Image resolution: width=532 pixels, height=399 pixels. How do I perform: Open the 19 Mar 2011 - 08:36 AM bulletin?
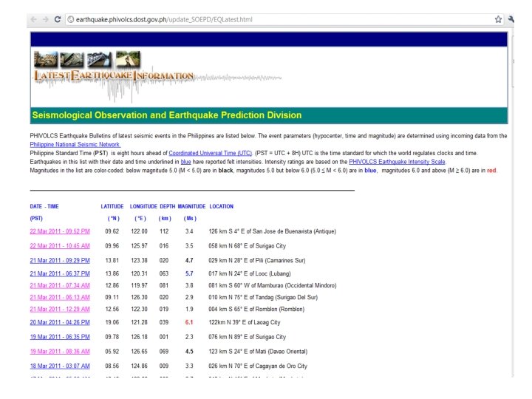pos(60,352)
